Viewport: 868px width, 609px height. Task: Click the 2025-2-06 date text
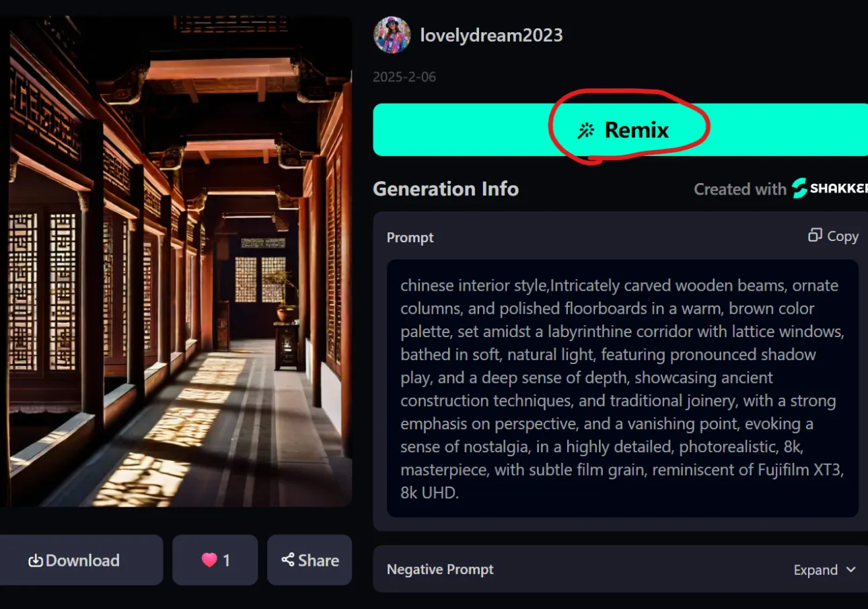coord(404,77)
